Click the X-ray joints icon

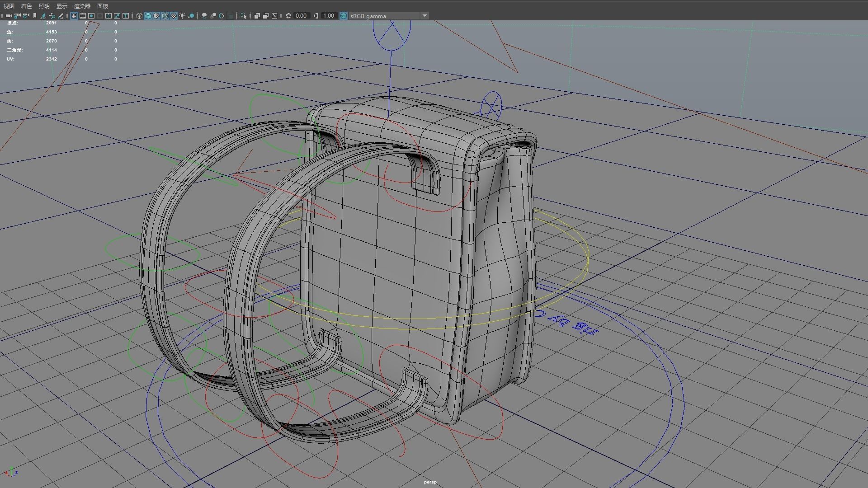click(x=274, y=16)
